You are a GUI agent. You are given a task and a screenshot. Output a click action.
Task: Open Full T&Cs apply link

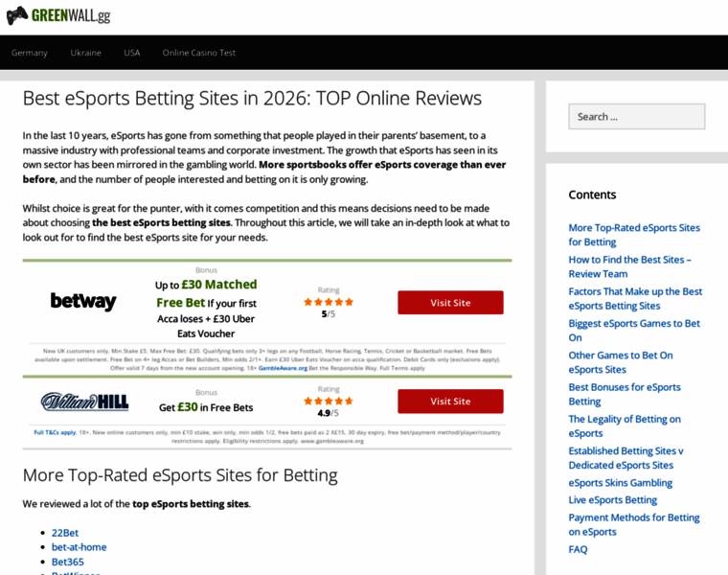point(55,432)
